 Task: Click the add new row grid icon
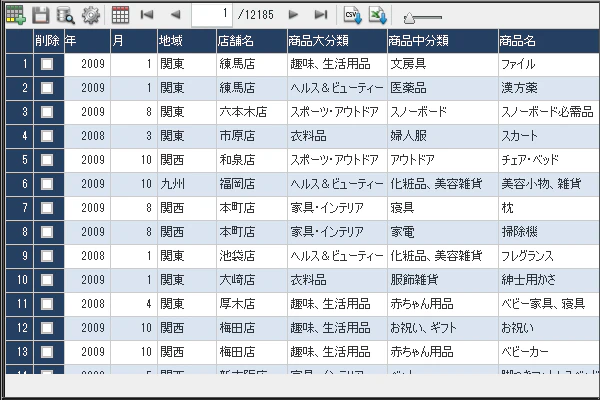point(16,15)
